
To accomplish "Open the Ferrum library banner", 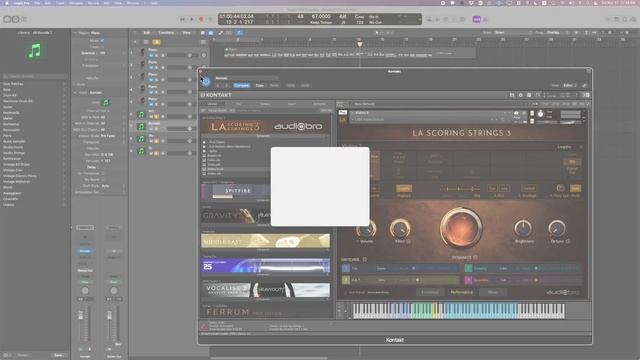I will coord(265,312).
